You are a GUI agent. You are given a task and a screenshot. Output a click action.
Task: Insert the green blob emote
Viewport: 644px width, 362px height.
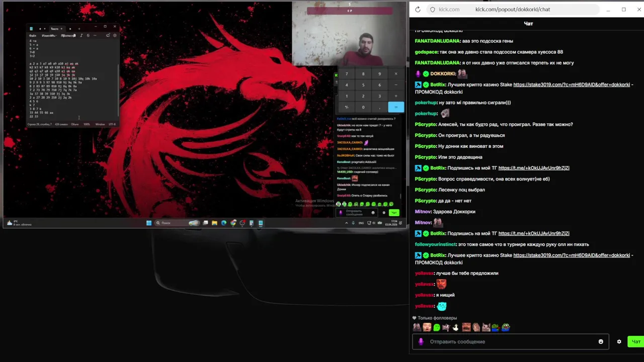[x=437, y=327]
